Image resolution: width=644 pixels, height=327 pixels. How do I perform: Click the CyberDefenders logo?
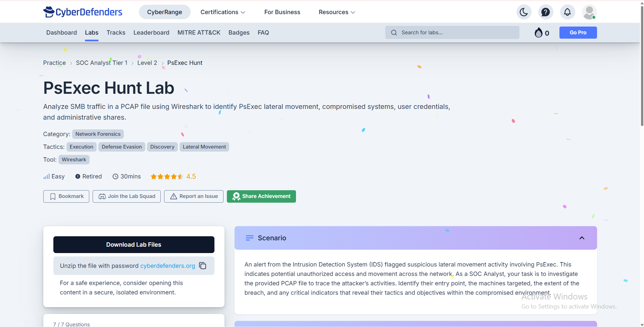(x=83, y=12)
